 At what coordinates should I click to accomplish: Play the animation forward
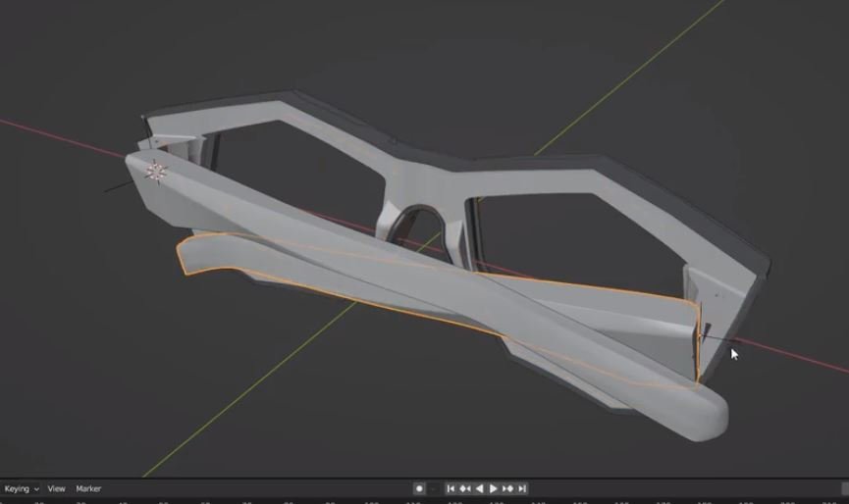[x=494, y=489]
